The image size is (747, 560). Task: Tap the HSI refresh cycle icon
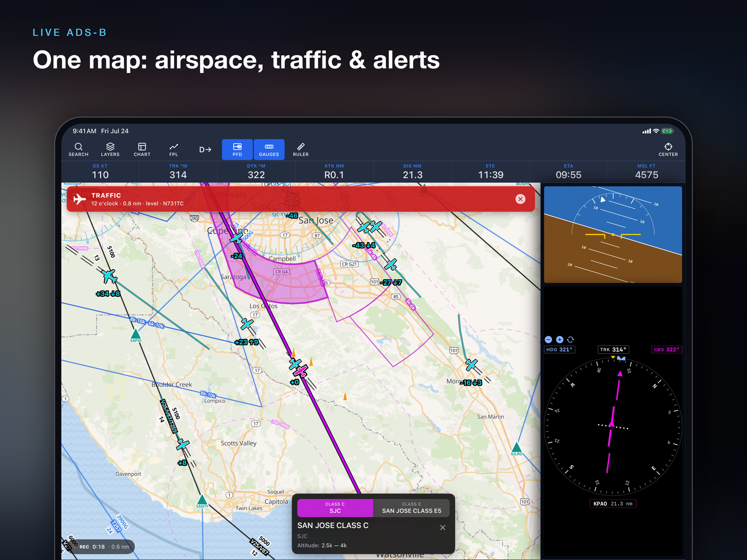[x=570, y=339]
